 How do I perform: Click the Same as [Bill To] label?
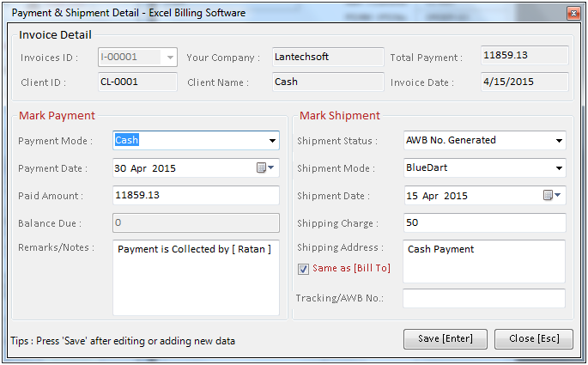pyautogui.click(x=351, y=268)
